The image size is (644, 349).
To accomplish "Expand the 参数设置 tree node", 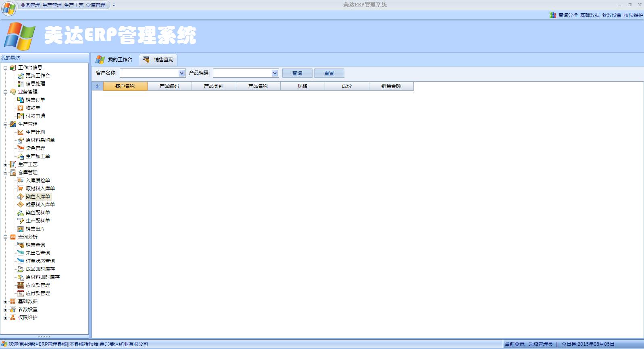I will pyautogui.click(x=6, y=310).
